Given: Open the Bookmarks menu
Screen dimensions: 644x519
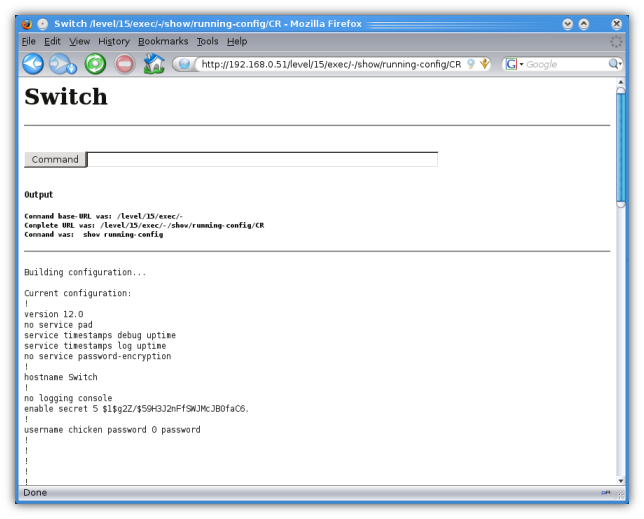Looking at the screenshot, I should click(162, 41).
